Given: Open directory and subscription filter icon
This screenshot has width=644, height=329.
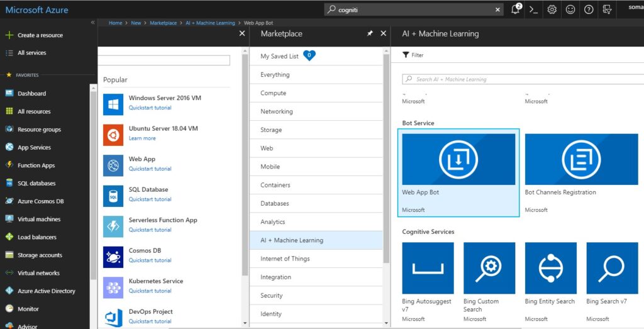Looking at the screenshot, I should tap(607, 10).
